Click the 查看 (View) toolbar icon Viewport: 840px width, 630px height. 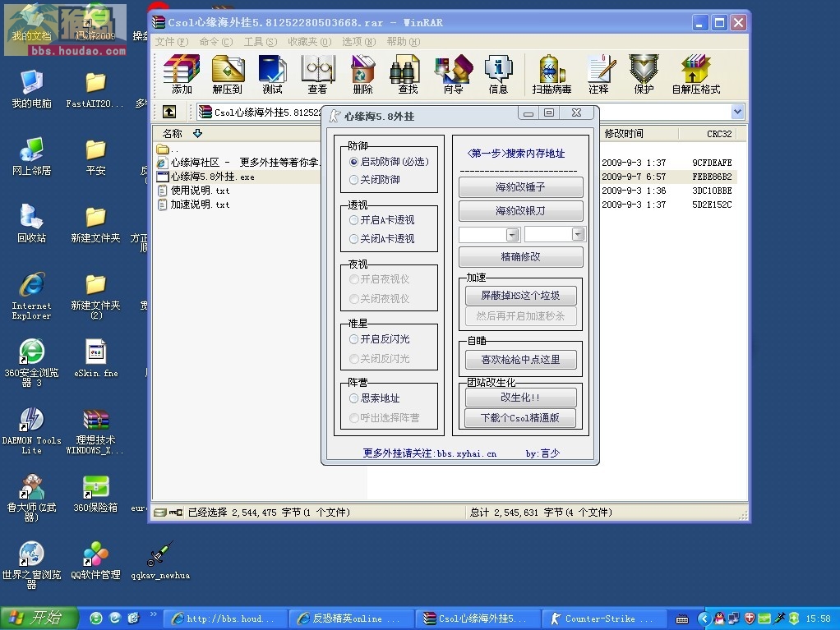318,75
